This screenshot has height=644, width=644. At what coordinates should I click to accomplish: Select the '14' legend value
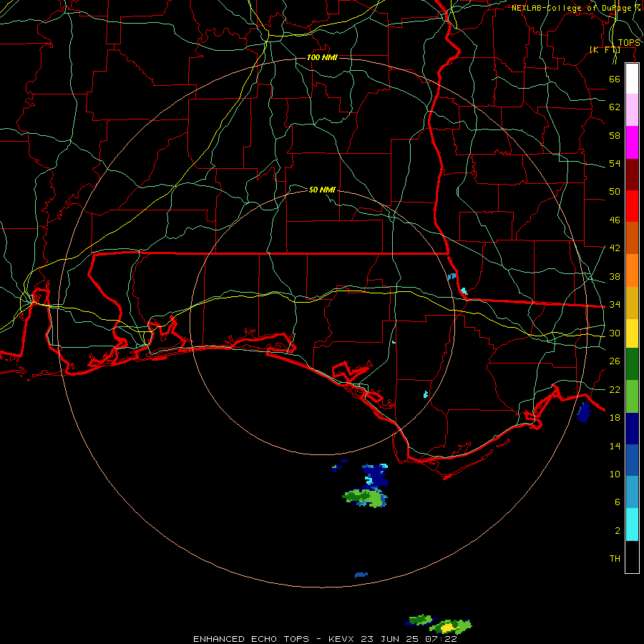click(615, 446)
